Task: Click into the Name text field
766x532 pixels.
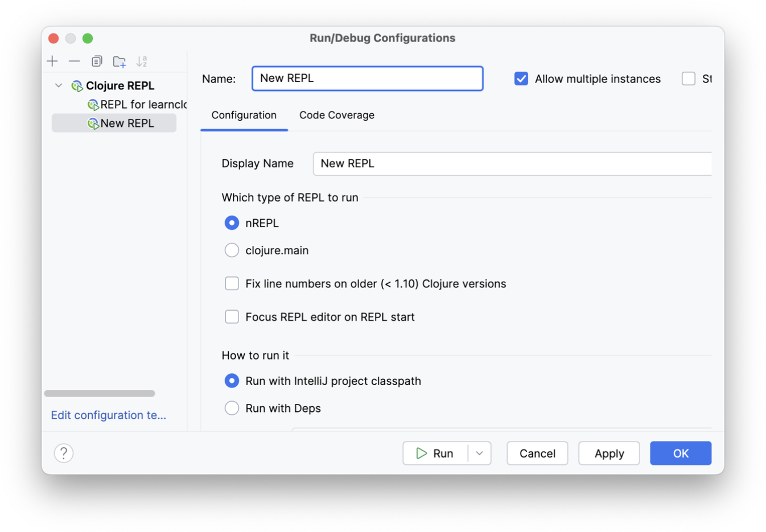Action: click(368, 79)
